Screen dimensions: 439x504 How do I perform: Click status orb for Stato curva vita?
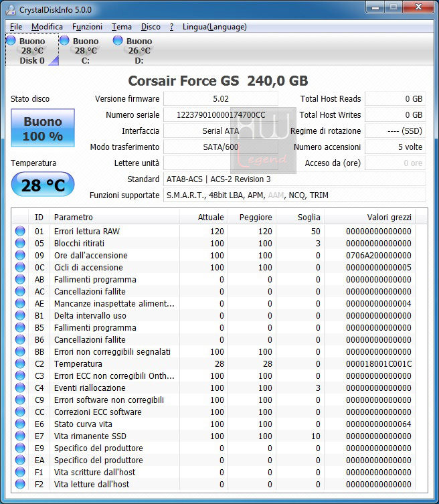pyautogui.click(x=20, y=424)
